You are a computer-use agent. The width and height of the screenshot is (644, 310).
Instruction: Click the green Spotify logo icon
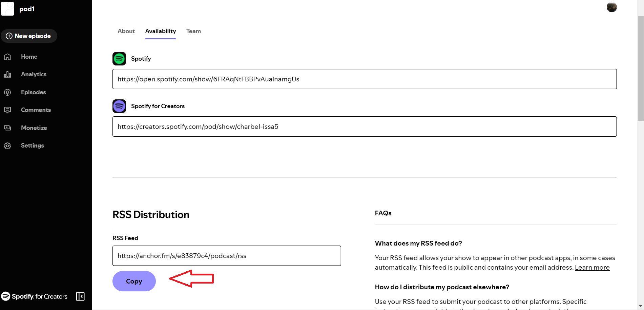point(119,59)
